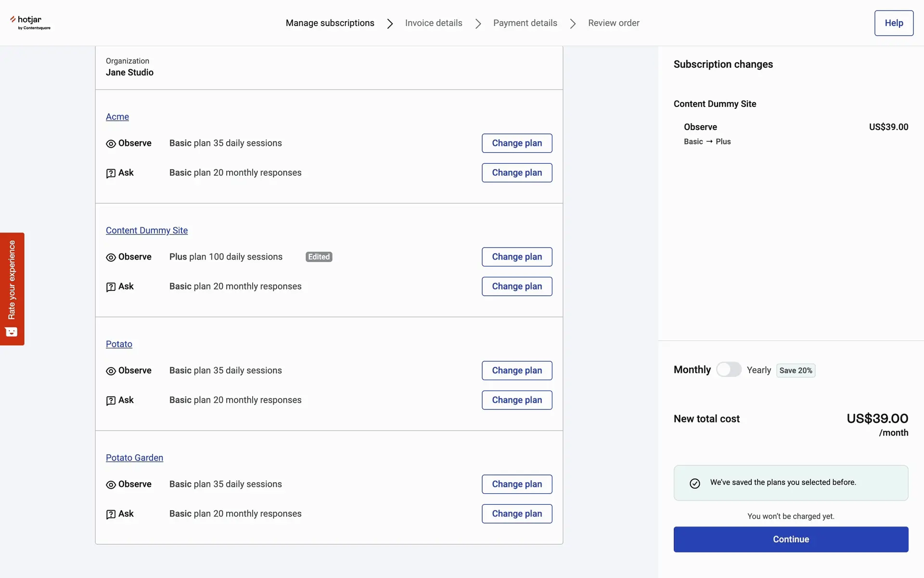Screen dimensions: 924x578
Task: Change plan for Content Dummy Site Observe
Action: 516,257
